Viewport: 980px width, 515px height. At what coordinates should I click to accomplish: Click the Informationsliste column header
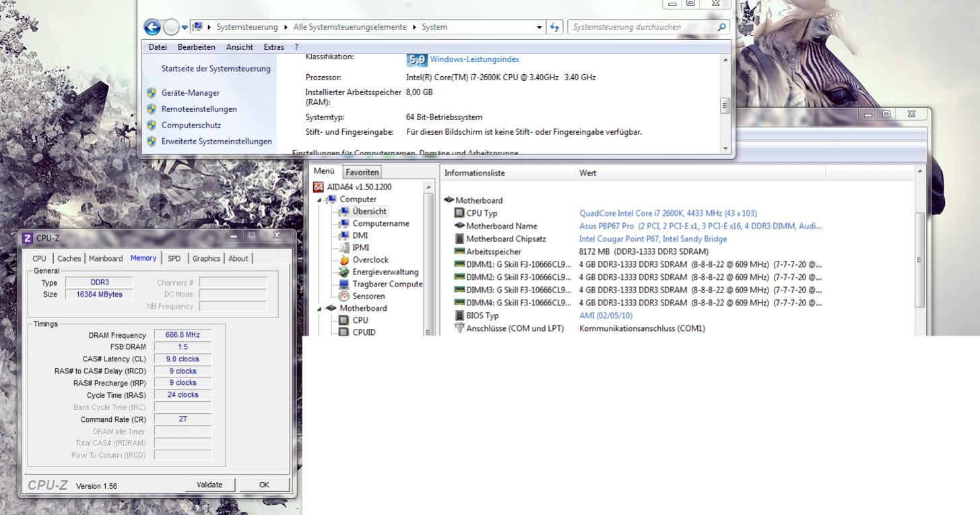point(508,173)
